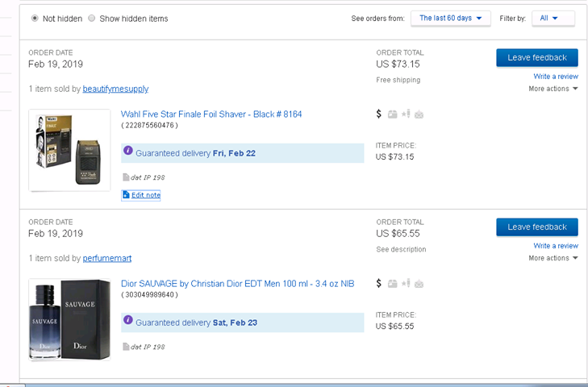Expand More actions for the Dior Sauvage order

click(x=553, y=258)
